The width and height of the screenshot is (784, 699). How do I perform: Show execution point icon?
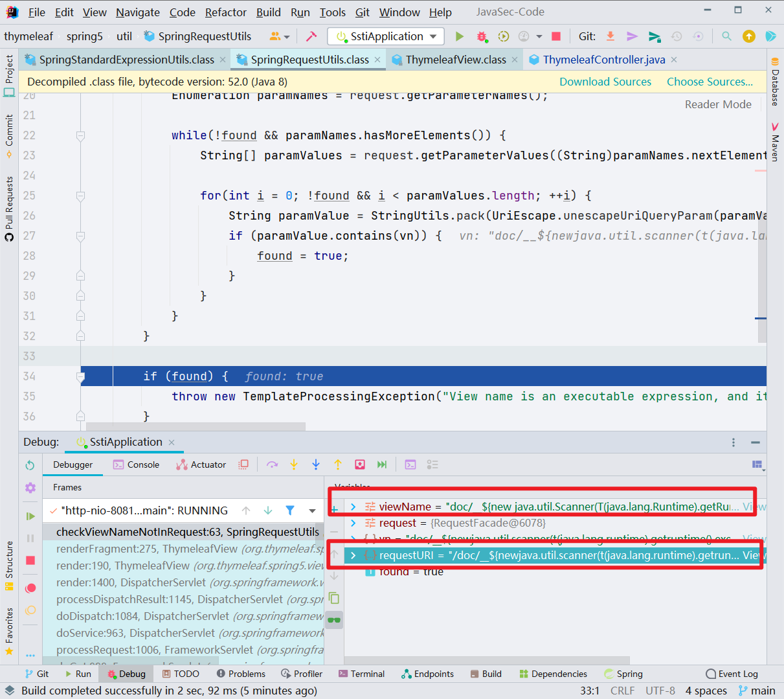[243, 464]
